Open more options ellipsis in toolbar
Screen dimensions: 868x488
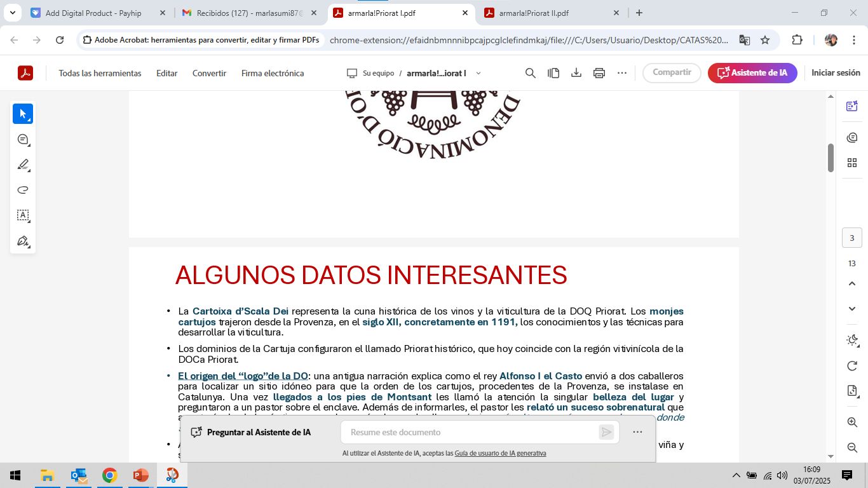tap(622, 73)
